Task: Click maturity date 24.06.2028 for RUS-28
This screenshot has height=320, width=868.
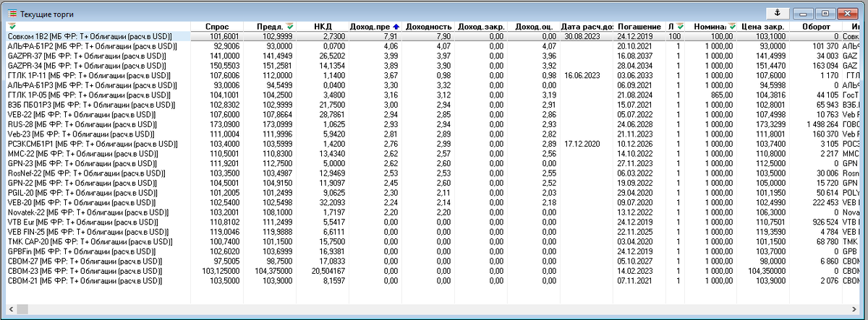Action: click(x=637, y=124)
